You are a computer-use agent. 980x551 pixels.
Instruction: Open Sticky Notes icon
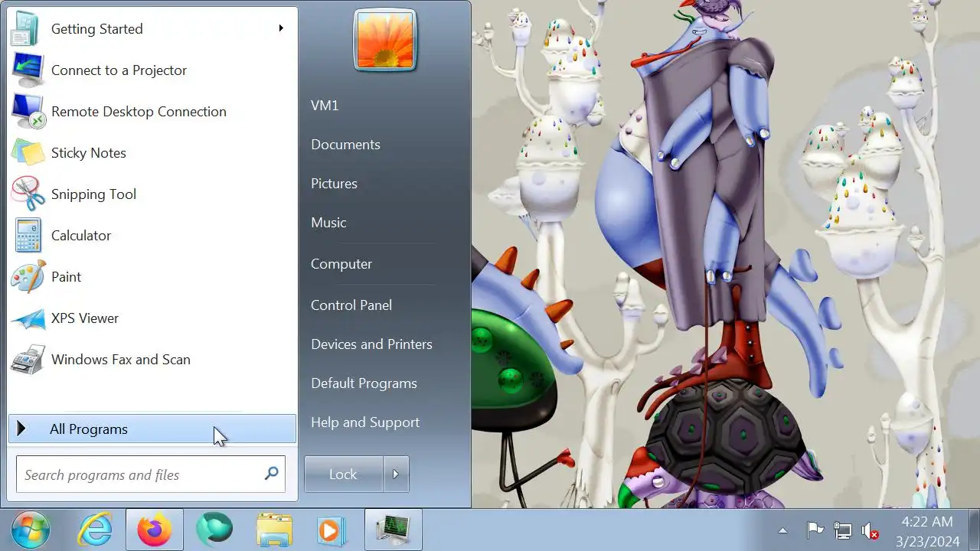coord(29,153)
